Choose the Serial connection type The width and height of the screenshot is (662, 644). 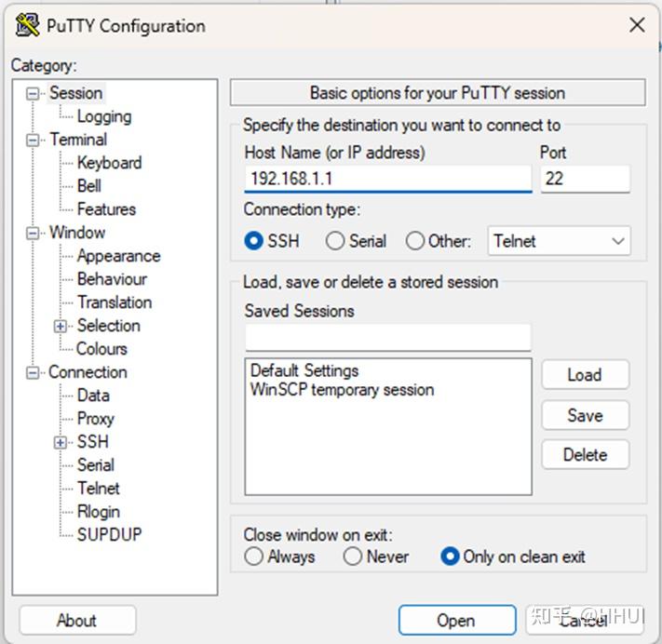tap(335, 241)
